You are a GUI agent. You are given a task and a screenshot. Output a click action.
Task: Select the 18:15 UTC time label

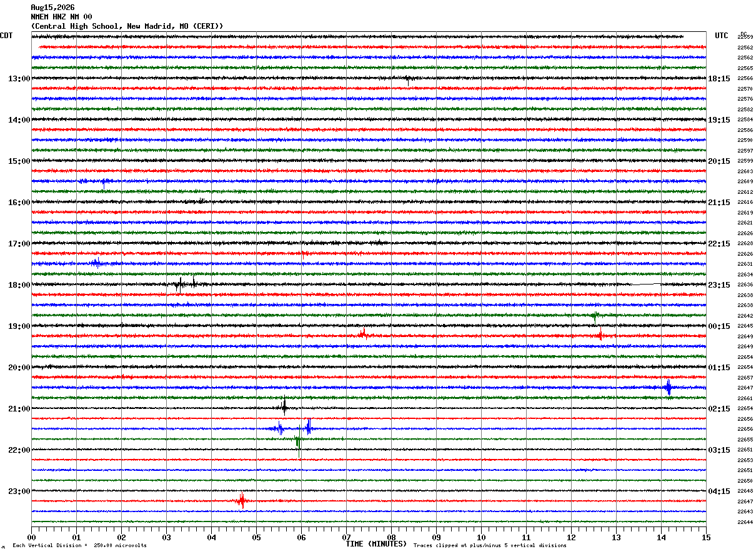pos(719,79)
